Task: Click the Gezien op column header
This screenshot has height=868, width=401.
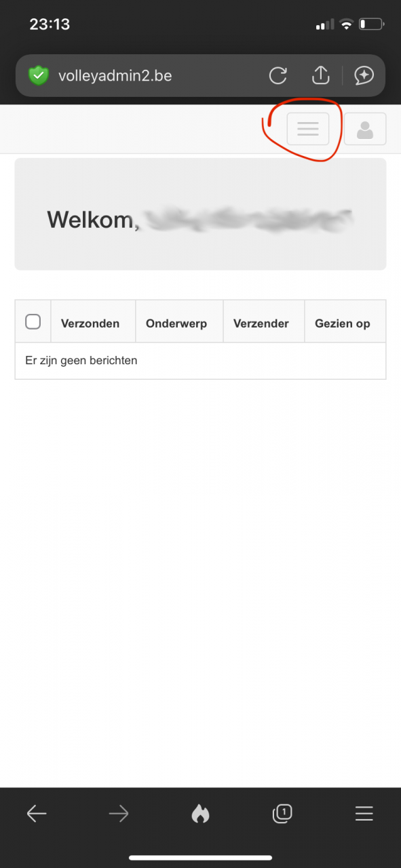Action: pos(343,323)
